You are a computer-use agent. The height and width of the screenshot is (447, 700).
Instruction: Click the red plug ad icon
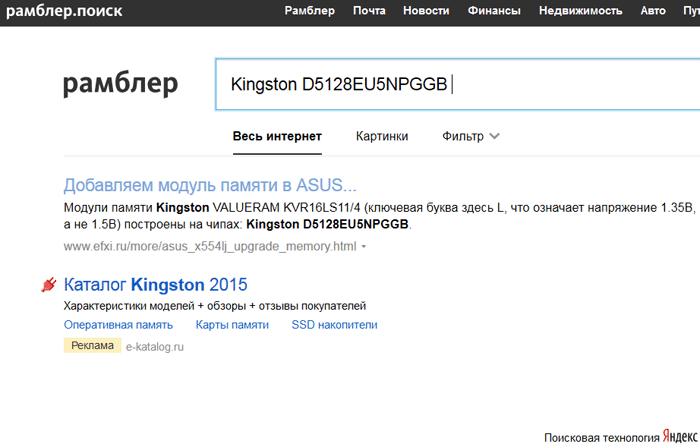point(49,284)
